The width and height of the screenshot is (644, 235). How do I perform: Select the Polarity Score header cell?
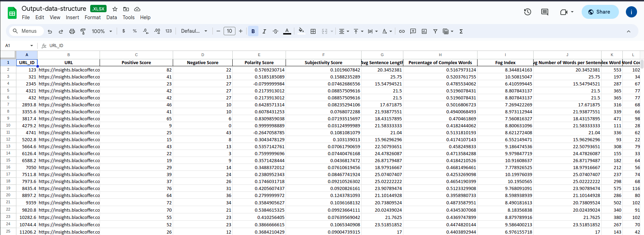[x=259, y=63]
